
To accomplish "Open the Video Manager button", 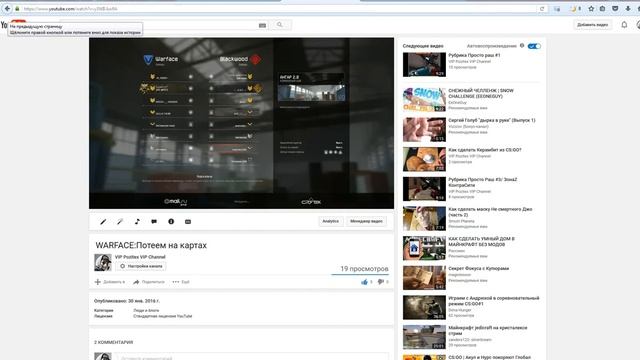I will coord(366,221).
